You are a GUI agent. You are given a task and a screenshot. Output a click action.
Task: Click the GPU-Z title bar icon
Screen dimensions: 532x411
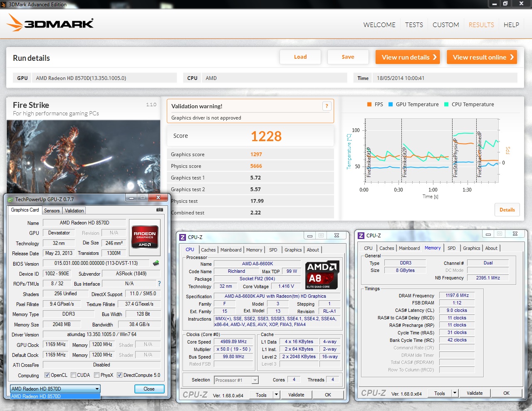[x=10, y=199]
